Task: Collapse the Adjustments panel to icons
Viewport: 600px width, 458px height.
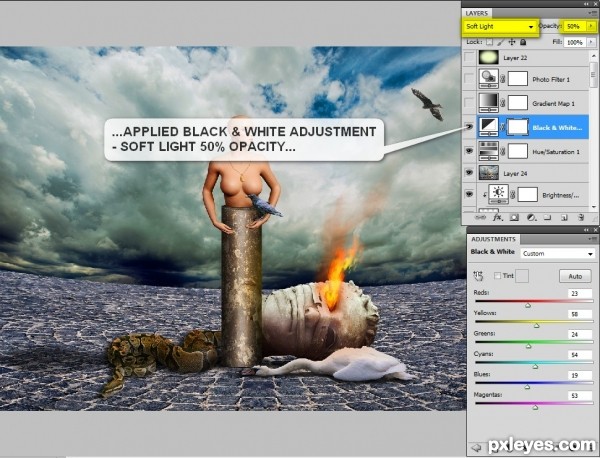Action: coord(586,230)
